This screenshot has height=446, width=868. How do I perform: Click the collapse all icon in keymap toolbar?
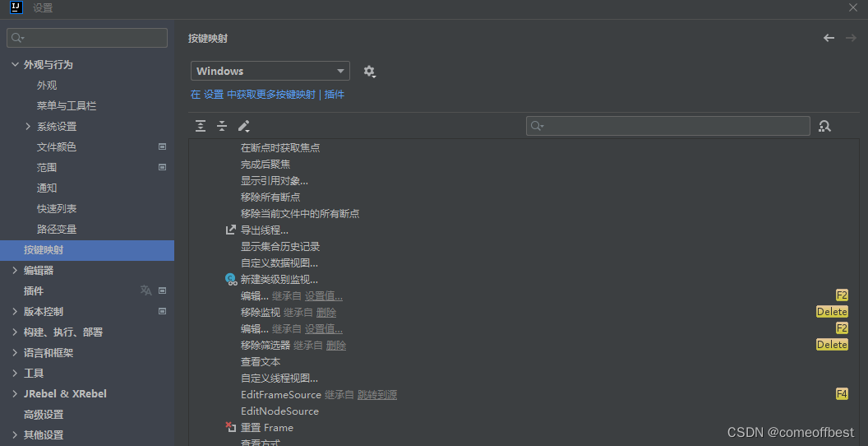click(222, 126)
